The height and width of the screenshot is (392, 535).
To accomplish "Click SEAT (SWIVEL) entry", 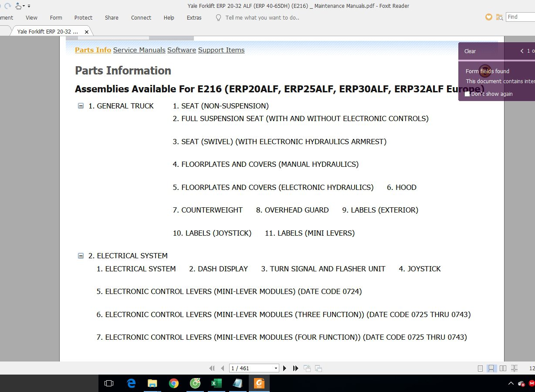I will pyautogui.click(x=280, y=142).
